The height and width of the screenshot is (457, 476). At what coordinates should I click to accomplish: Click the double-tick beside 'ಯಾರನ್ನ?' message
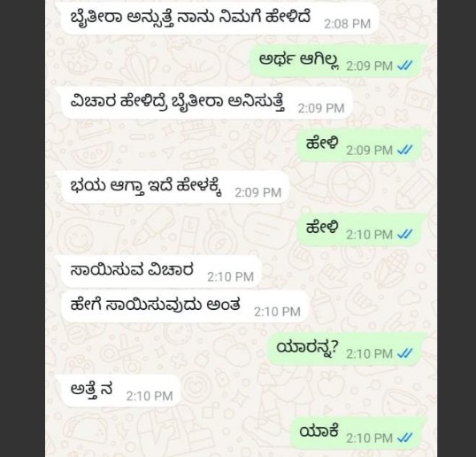click(x=405, y=353)
